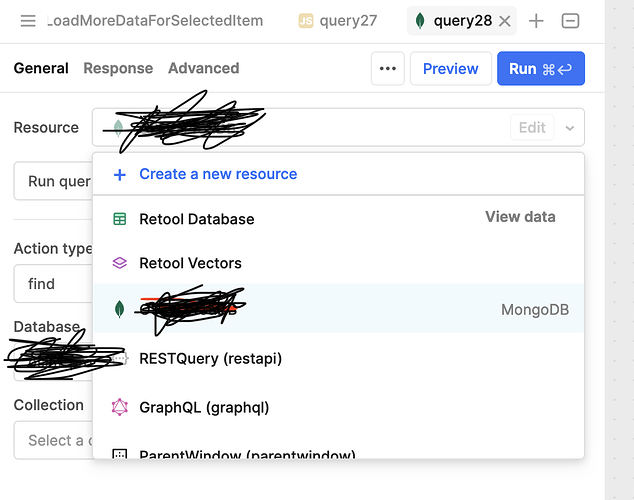Screen dimensions: 634x500
Task: Click the GraphQL logo icon
Action: (x=120, y=407)
